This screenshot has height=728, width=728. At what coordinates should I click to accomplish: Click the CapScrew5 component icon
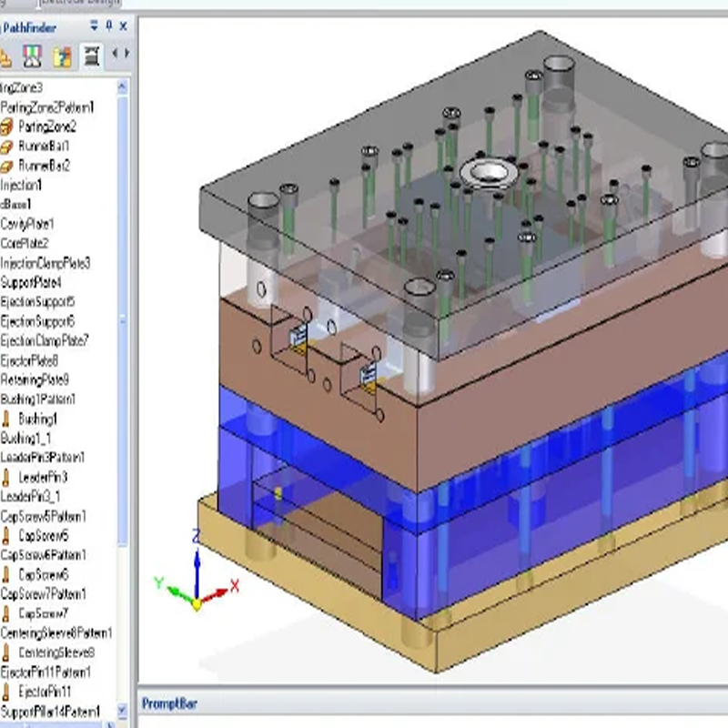click(6, 536)
